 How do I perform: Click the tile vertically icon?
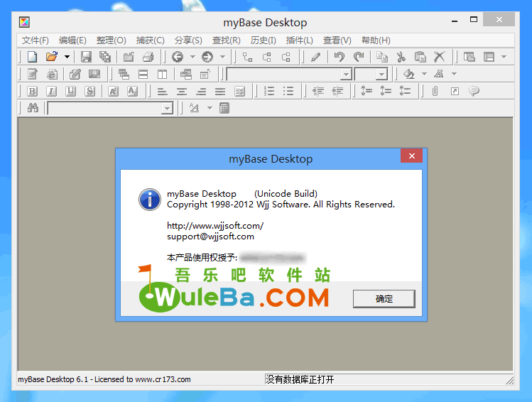[162, 74]
